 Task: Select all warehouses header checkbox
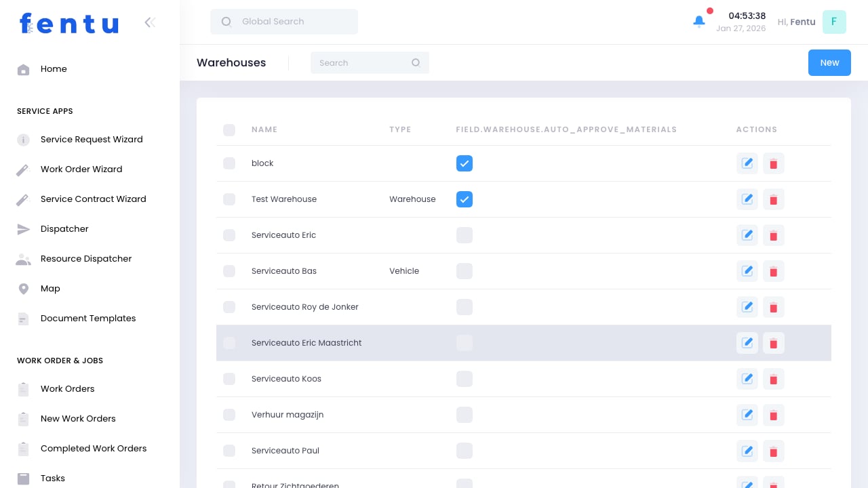tap(229, 129)
